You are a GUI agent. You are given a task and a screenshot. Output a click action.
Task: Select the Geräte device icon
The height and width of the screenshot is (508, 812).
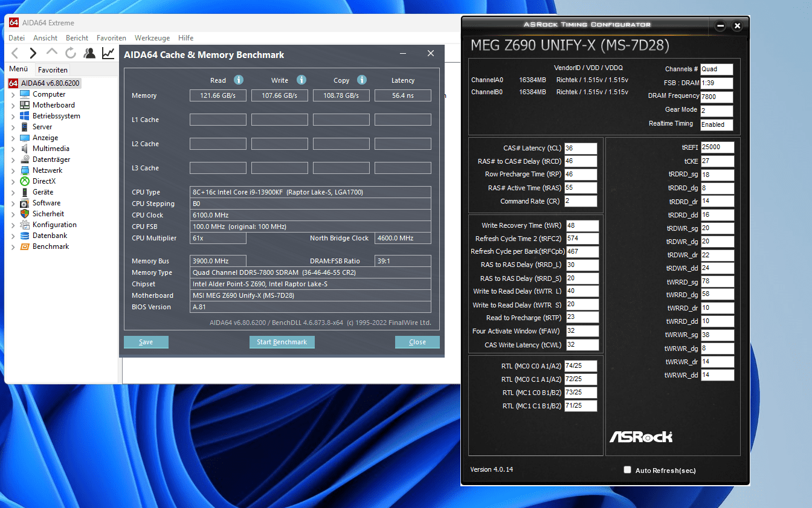[25, 192]
